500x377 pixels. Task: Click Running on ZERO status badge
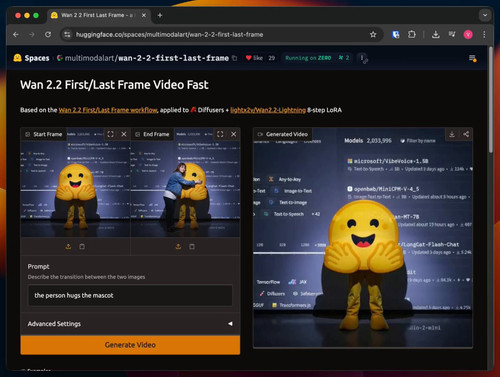pyautogui.click(x=308, y=58)
